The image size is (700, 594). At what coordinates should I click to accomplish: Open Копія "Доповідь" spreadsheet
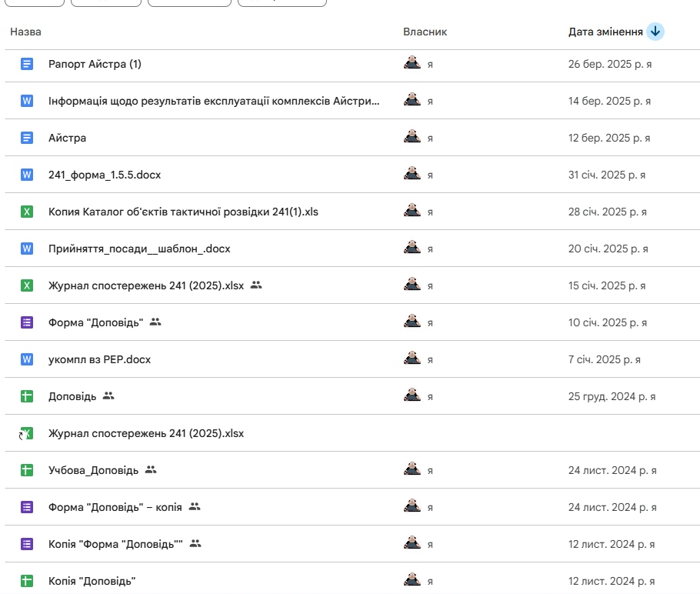[x=92, y=581]
